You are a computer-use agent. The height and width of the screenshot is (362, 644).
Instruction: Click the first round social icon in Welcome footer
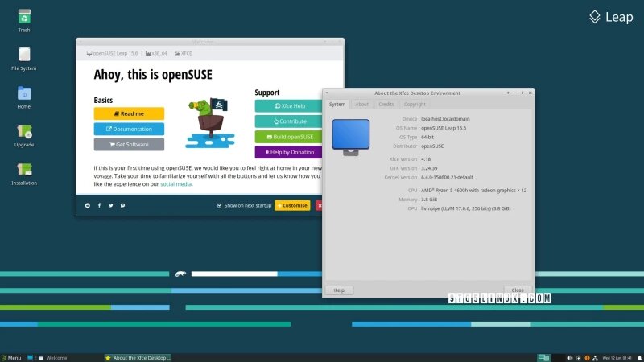click(88, 205)
